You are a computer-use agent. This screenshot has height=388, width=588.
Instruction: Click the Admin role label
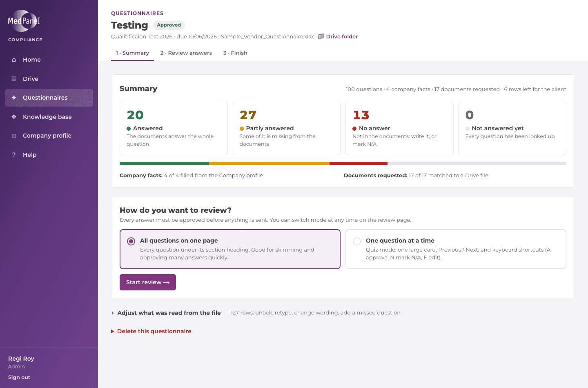click(x=16, y=367)
